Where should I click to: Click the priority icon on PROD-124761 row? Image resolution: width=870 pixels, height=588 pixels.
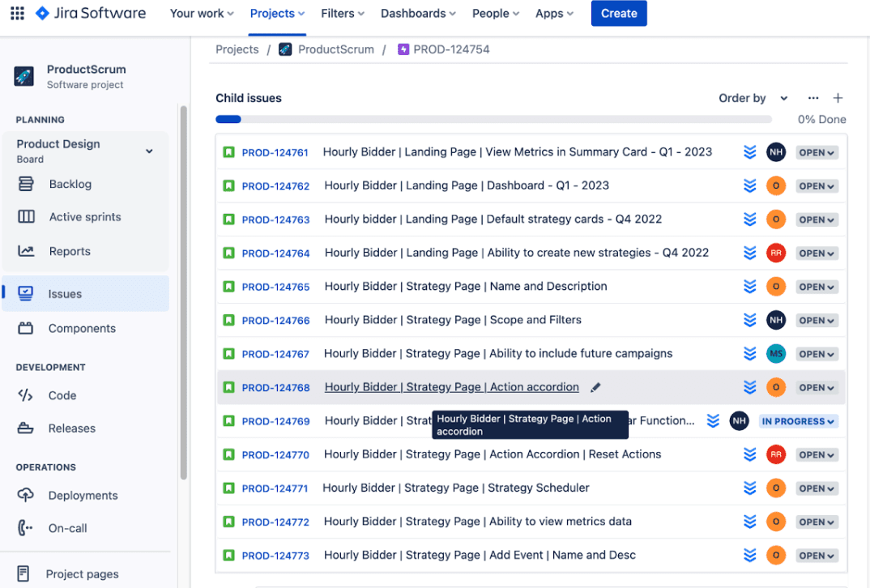click(749, 152)
